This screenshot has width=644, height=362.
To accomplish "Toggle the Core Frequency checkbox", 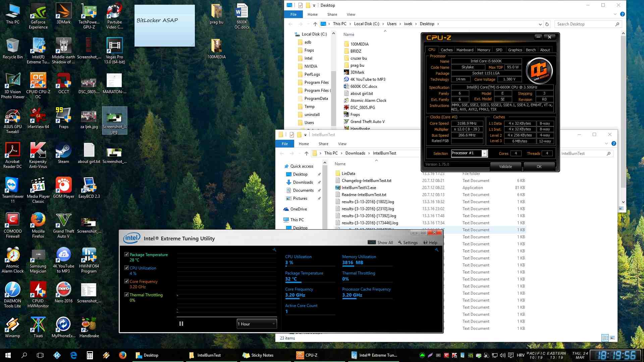I will (126, 281).
